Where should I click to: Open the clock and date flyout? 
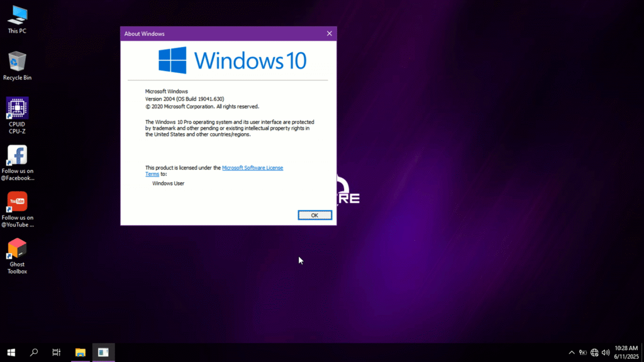[626, 353]
